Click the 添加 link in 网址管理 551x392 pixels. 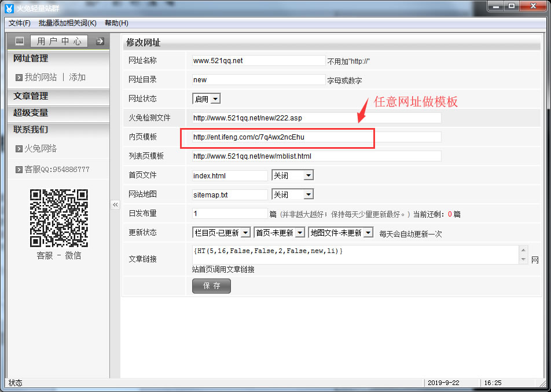coord(78,78)
